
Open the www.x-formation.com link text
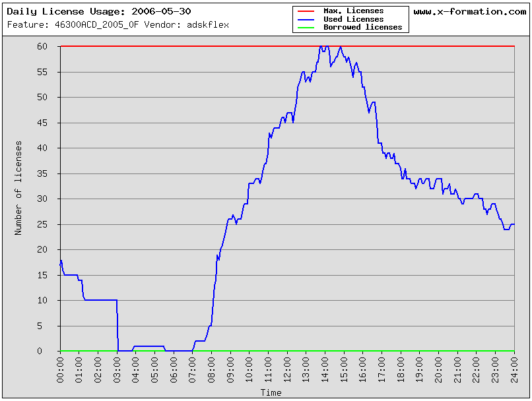470,12
